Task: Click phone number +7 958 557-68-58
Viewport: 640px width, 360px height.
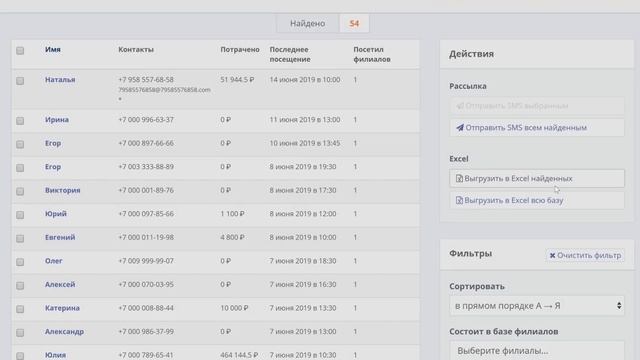Action: [x=146, y=80]
